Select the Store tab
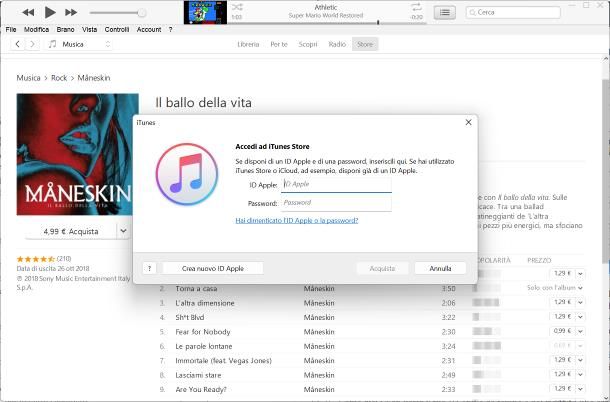 [365, 44]
